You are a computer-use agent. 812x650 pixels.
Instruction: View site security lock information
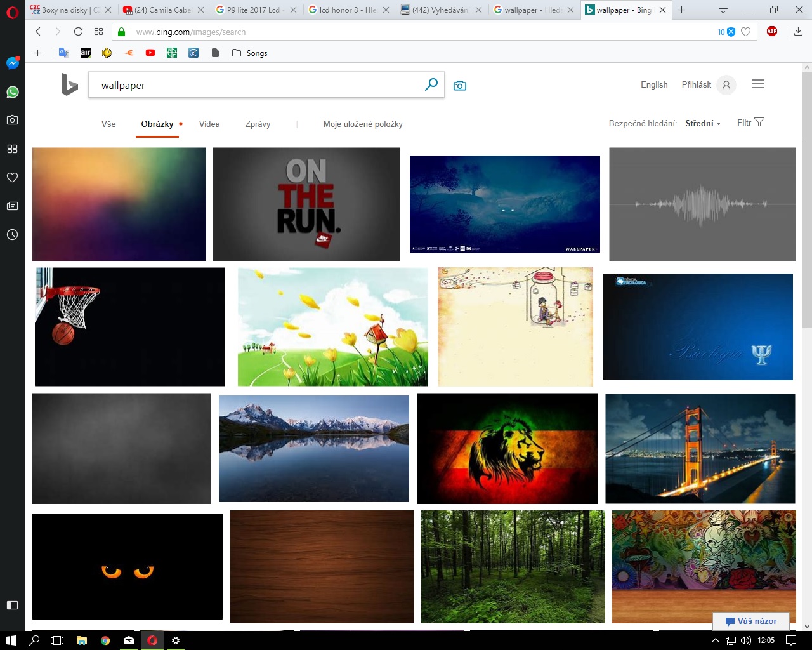(x=121, y=32)
